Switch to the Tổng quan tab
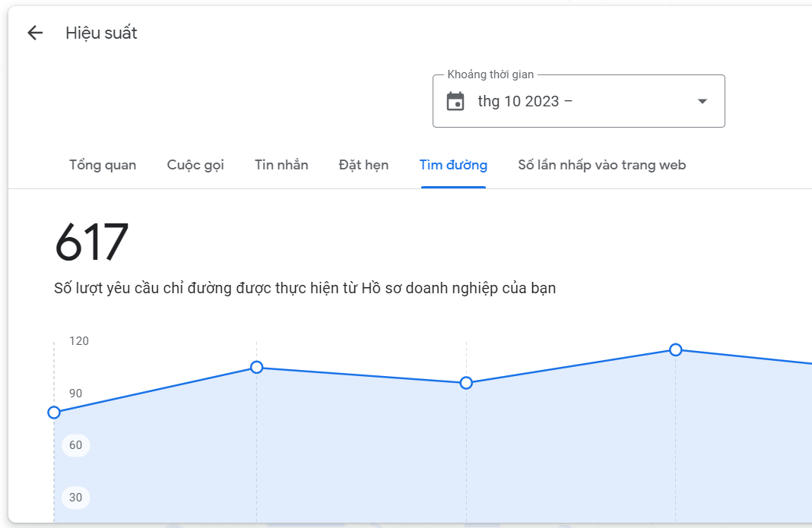This screenshot has width=812, height=528. pos(103,165)
